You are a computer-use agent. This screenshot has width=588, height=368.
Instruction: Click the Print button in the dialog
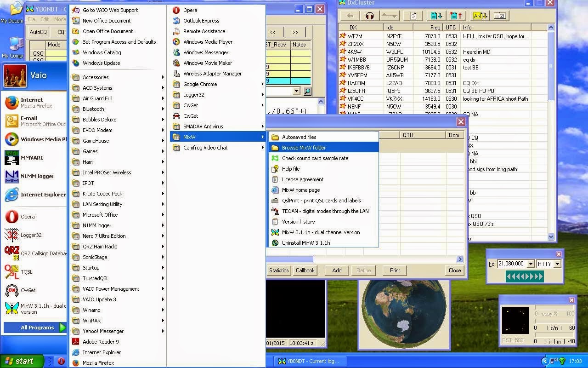click(395, 270)
